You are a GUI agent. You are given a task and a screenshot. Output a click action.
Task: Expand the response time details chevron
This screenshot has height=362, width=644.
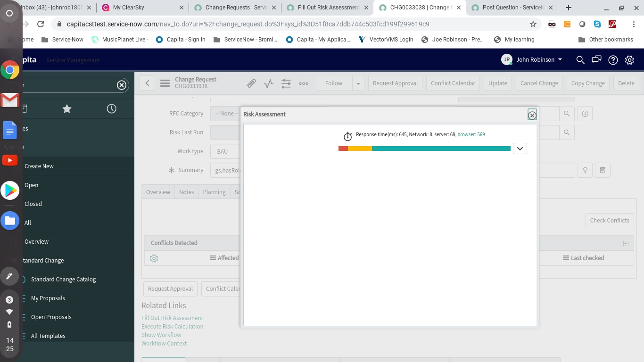(x=520, y=148)
